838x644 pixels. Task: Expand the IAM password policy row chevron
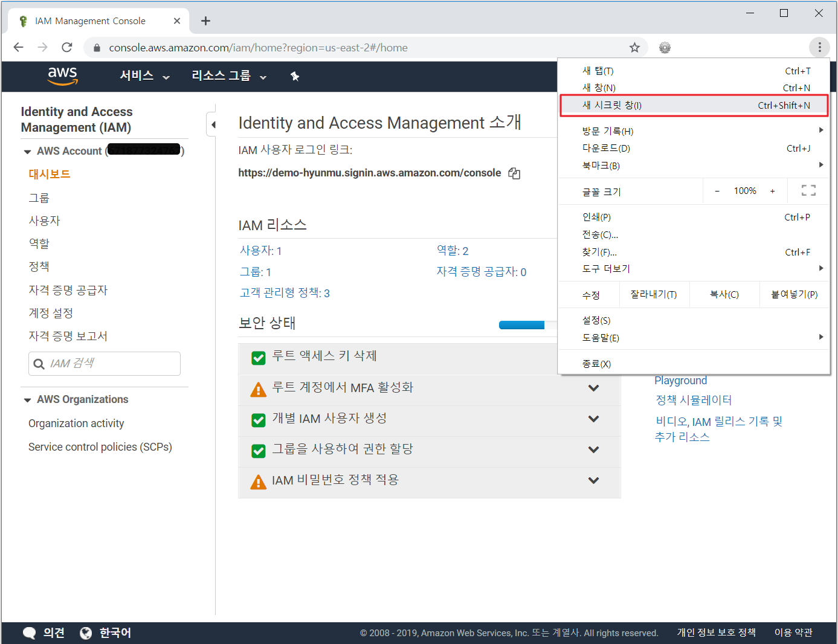(594, 480)
